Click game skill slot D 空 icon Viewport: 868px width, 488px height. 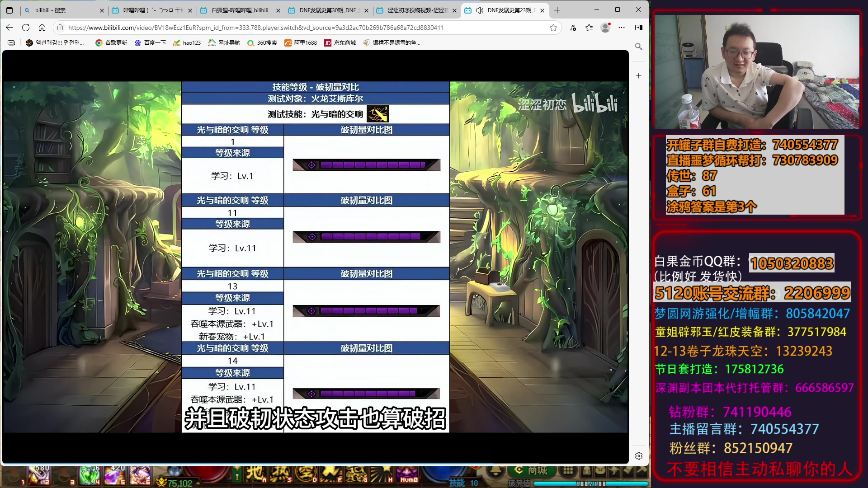[306, 474]
